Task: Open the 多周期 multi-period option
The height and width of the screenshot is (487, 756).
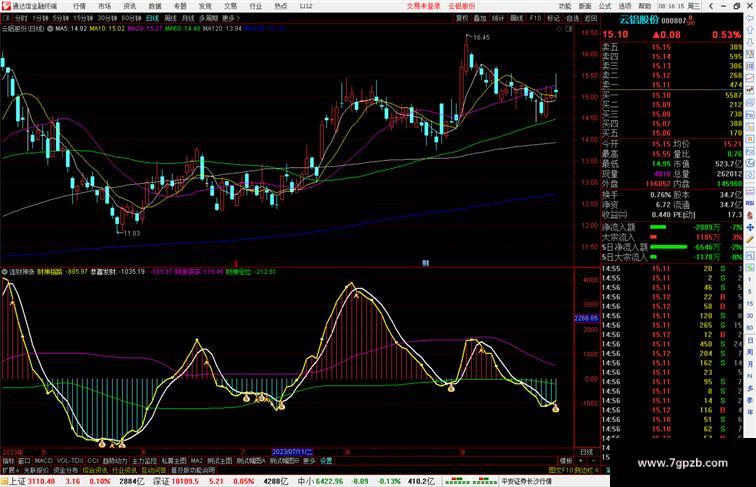Action: pyautogui.click(x=208, y=18)
